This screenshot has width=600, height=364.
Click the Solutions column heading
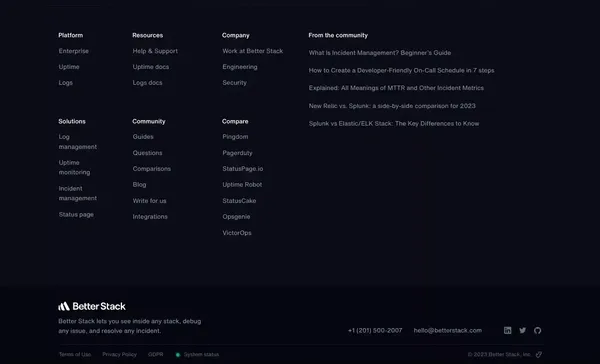[x=72, y=121]
